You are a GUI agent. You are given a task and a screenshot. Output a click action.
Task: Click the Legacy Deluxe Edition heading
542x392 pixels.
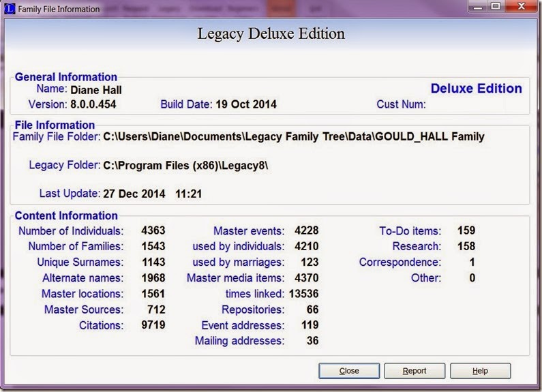(271, 34)
